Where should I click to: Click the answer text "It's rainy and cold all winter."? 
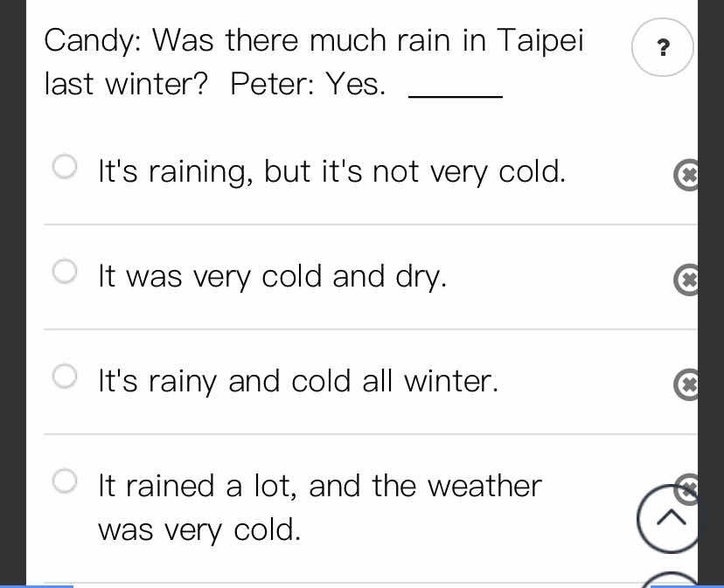coord(298,382)
